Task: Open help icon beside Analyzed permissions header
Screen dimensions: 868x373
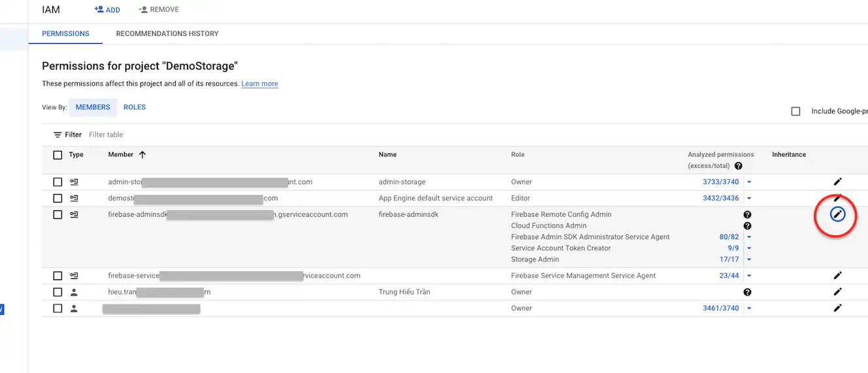Action: click(x=738, y=166)
